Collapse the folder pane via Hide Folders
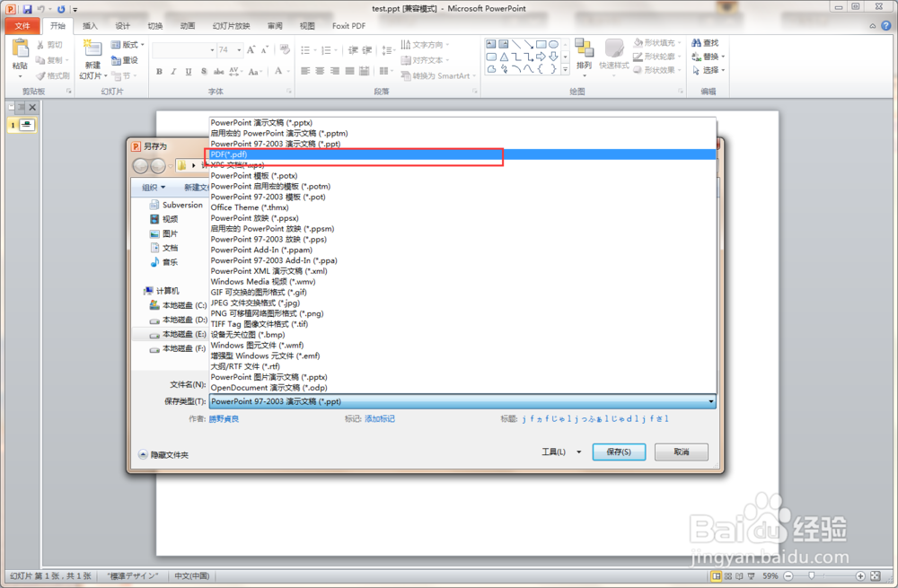Viewport: 898px width, 588px height. 163,454
